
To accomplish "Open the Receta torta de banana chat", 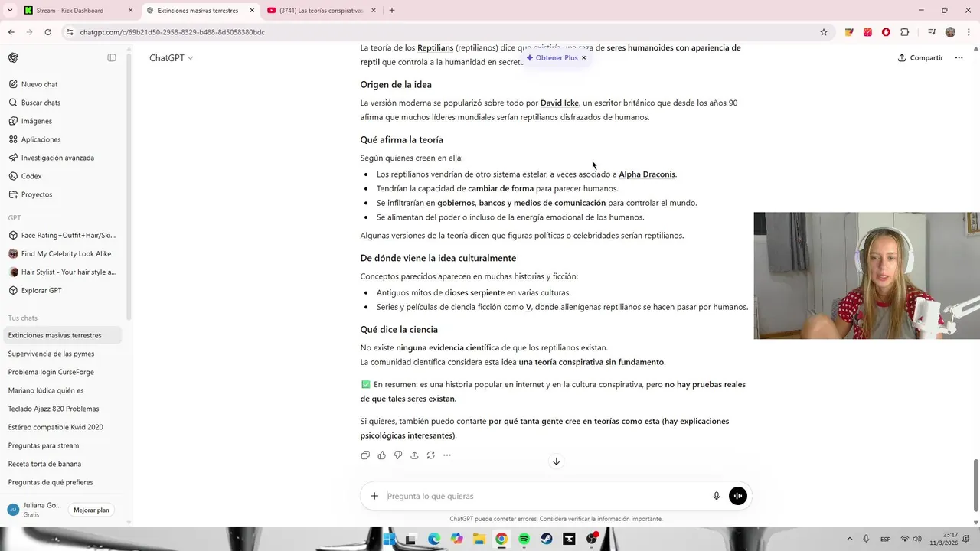I will click(x=63, y=464).
